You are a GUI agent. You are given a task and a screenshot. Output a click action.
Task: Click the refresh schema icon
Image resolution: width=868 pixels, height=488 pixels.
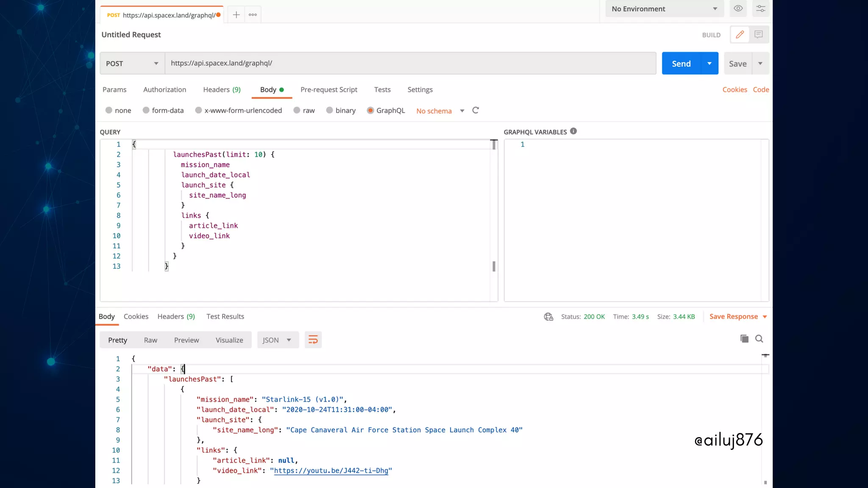(x=476, y=110)
